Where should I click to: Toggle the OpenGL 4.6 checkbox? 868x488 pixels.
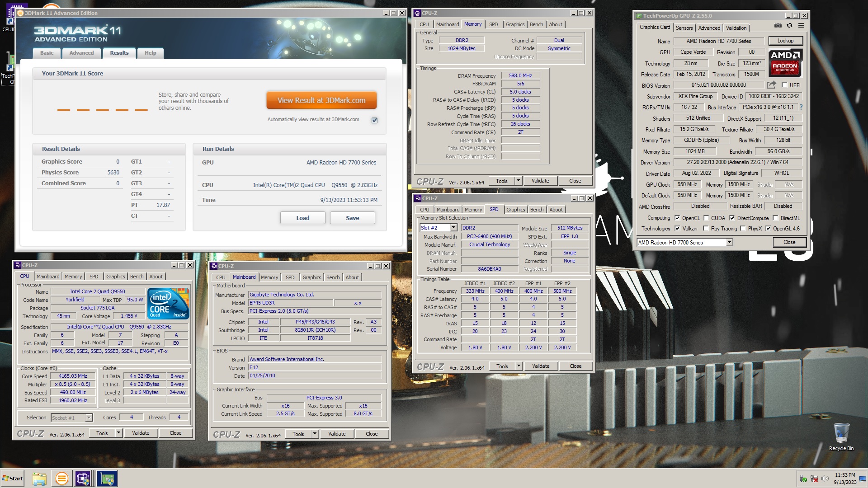(768, 228)
